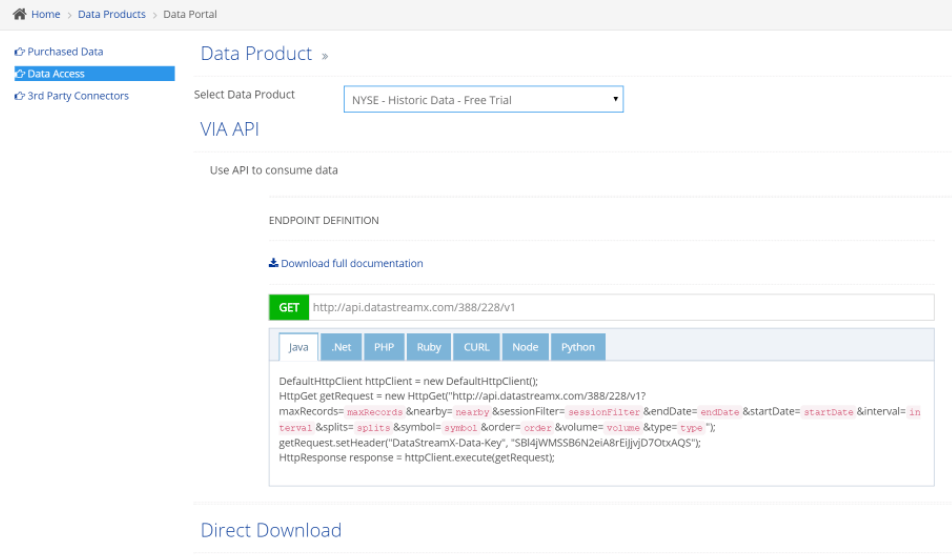Switch to the .Net code tab
Viewport: 952px width, 560px height.
pos(341,347)
